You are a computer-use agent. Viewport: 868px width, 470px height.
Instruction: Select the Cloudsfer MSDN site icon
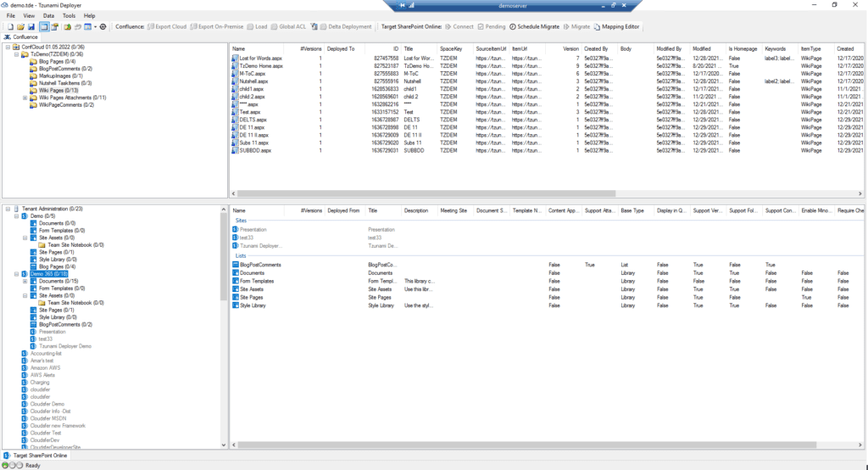25,418
